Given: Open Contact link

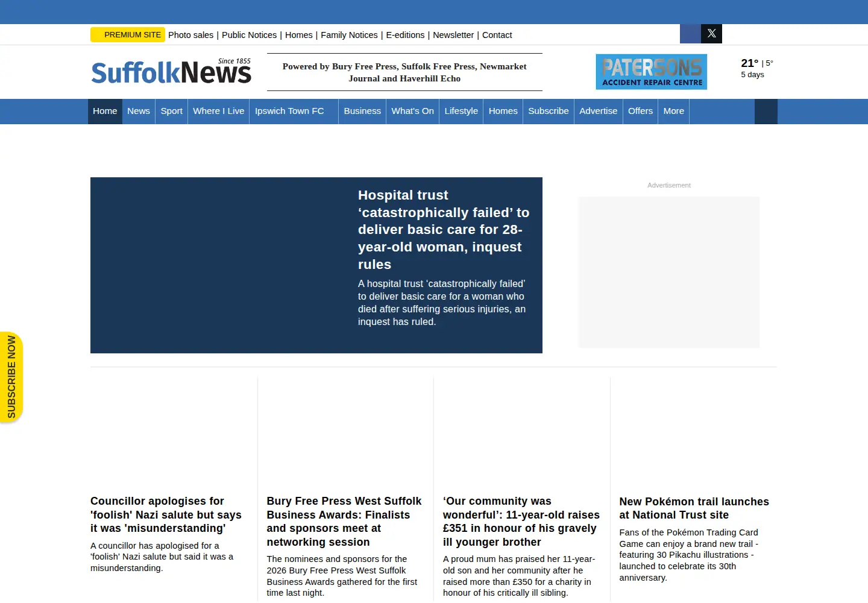Looking at the screenshot, I should pos(497,35).
